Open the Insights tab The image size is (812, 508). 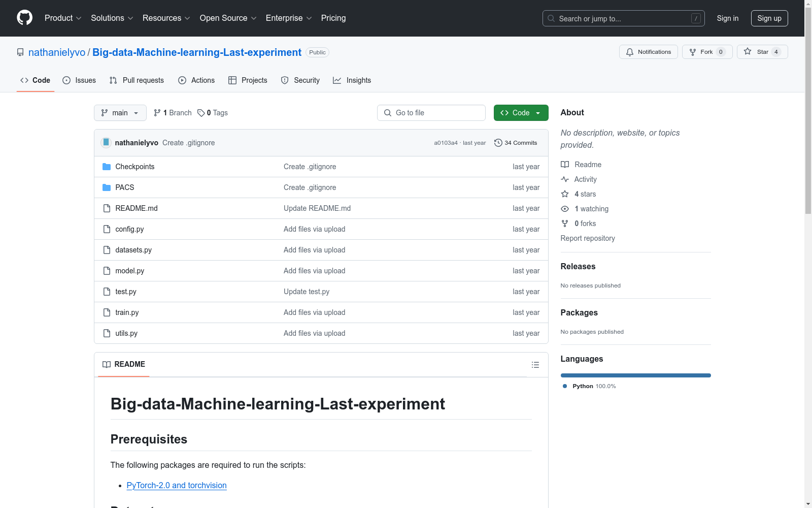point(352,80)
